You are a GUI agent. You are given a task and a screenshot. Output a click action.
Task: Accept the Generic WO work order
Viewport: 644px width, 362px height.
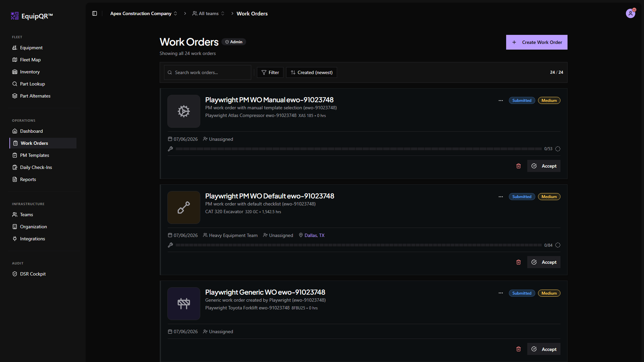[544, 349]
